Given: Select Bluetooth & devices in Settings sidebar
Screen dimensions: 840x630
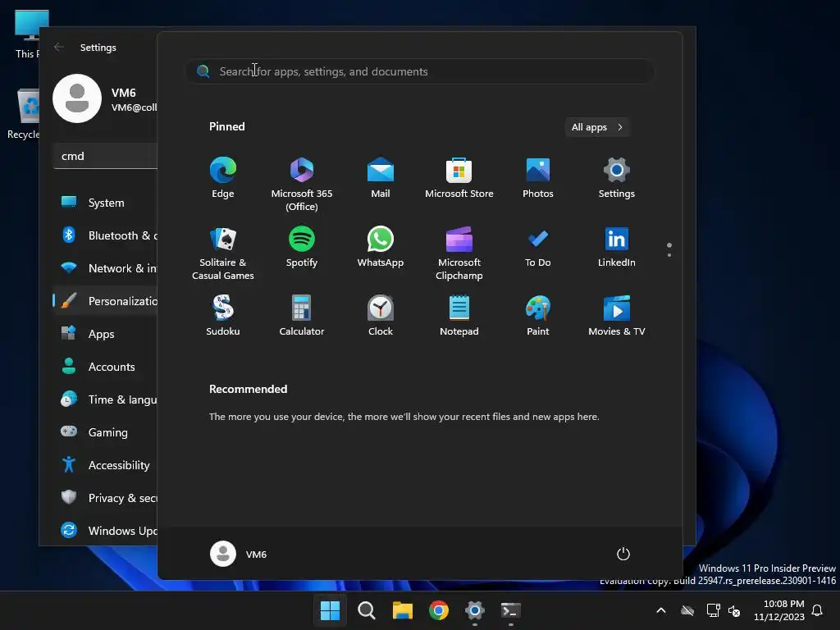Looking at the screenshot, I should click(105, 235).
